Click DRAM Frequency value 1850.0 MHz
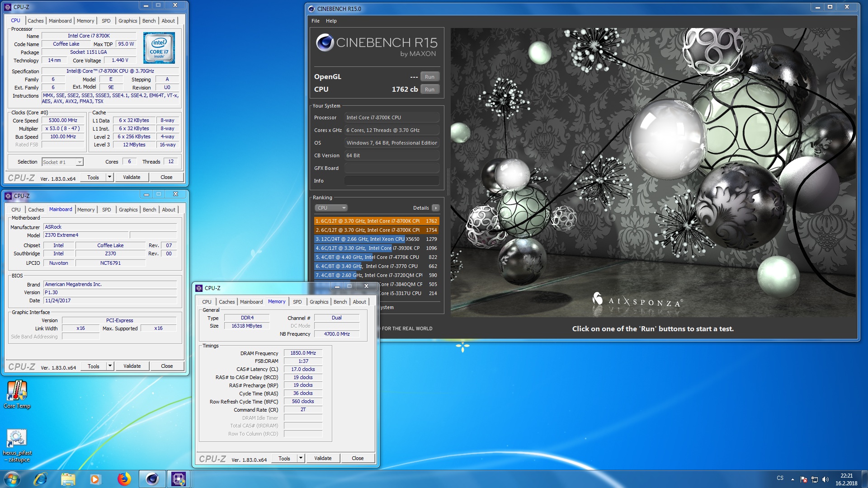 (x=303, y=353)
